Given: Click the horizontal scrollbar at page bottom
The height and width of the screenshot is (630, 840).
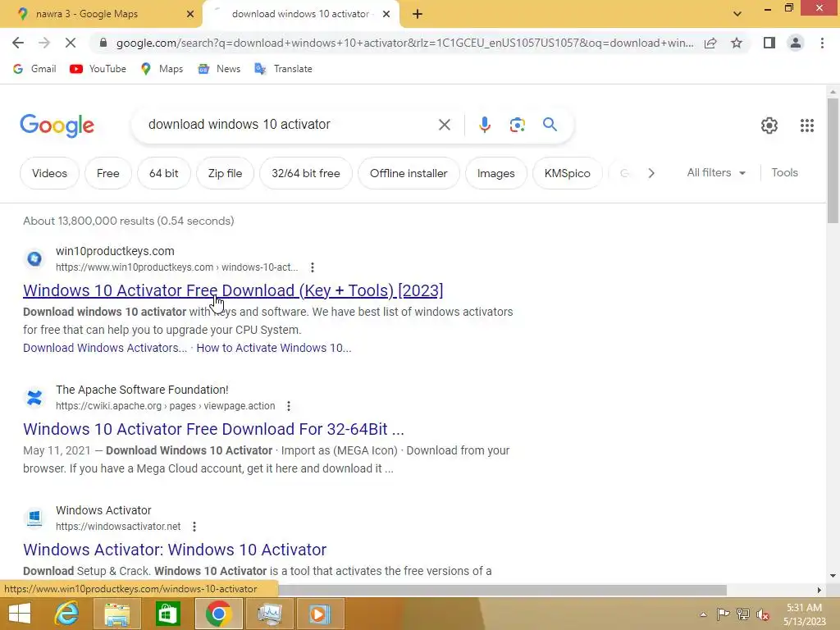Looking at the screenshot, I should coord(503,590).
